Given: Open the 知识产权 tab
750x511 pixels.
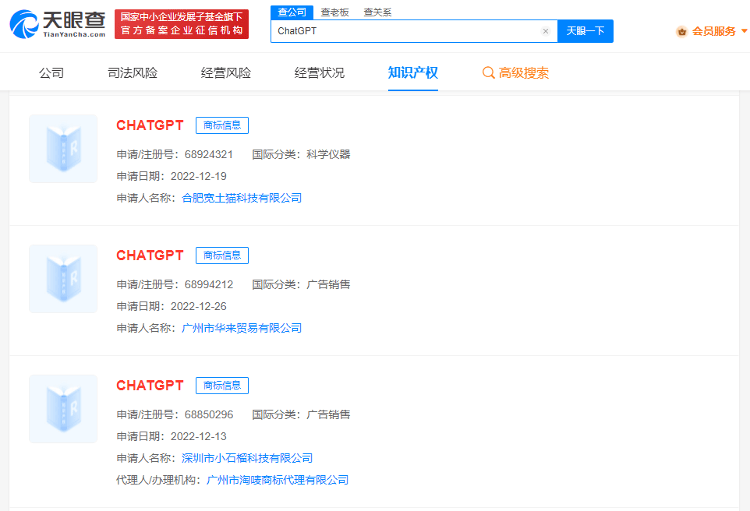Looking at the screenshot, I should click(x=413, y=73).
